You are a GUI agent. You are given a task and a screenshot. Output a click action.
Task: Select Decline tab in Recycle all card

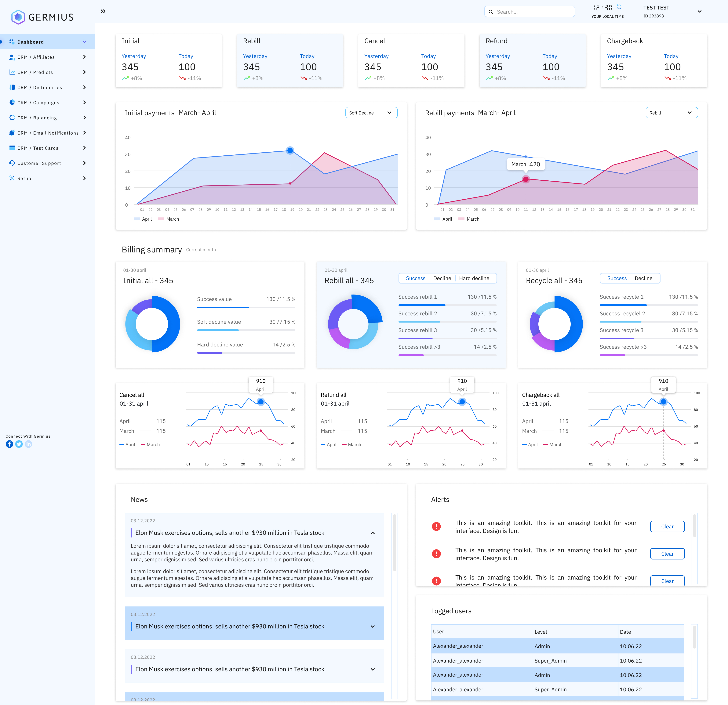click(643, 278)
